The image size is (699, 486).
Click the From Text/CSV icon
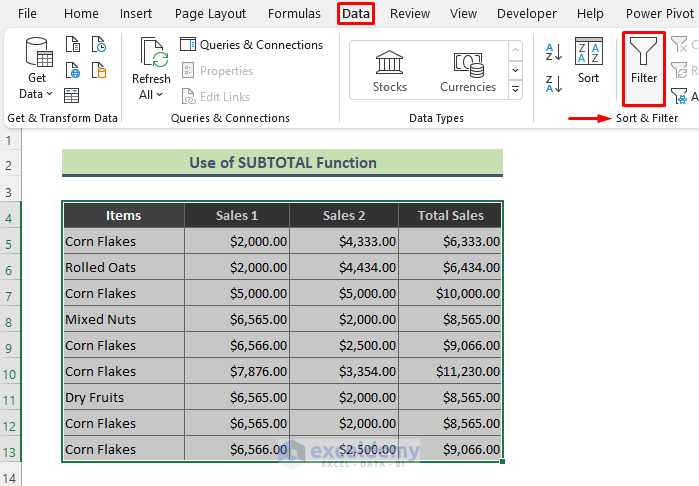click(x=72, y=44)
